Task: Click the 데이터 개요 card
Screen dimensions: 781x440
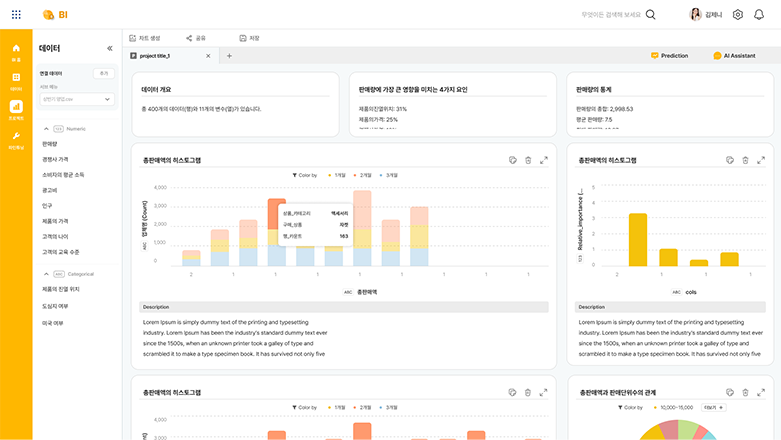Action: [x=235, y=104]
